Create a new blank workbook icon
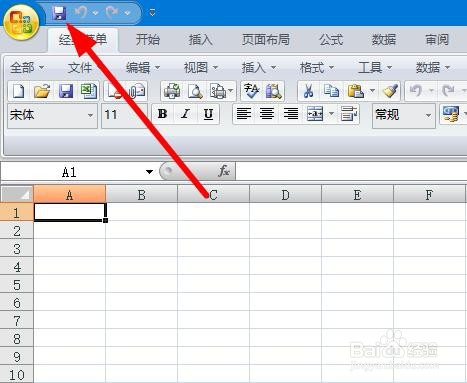467x383 pixels. pos(19,91)
